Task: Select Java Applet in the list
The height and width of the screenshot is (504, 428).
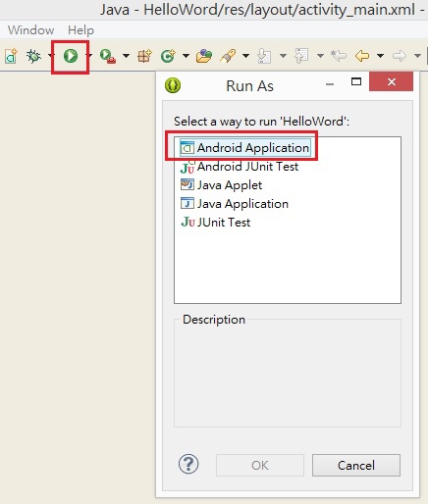Action: 221,185
